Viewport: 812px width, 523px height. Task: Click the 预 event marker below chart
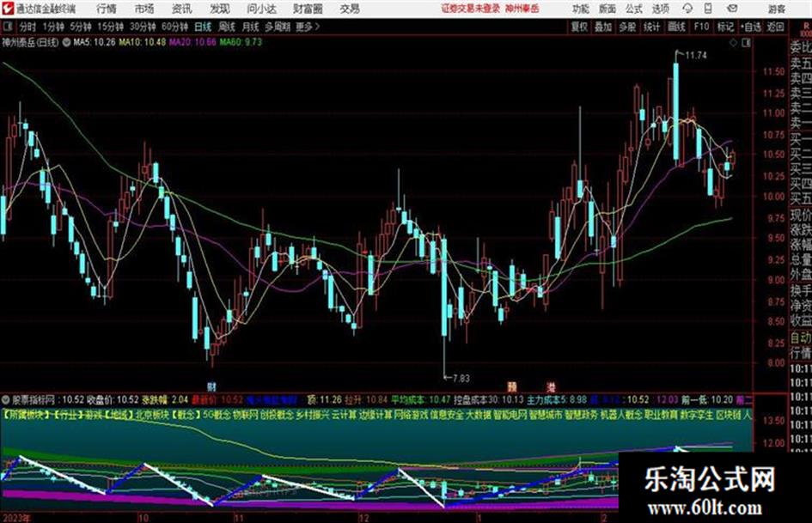click(511, 386)
